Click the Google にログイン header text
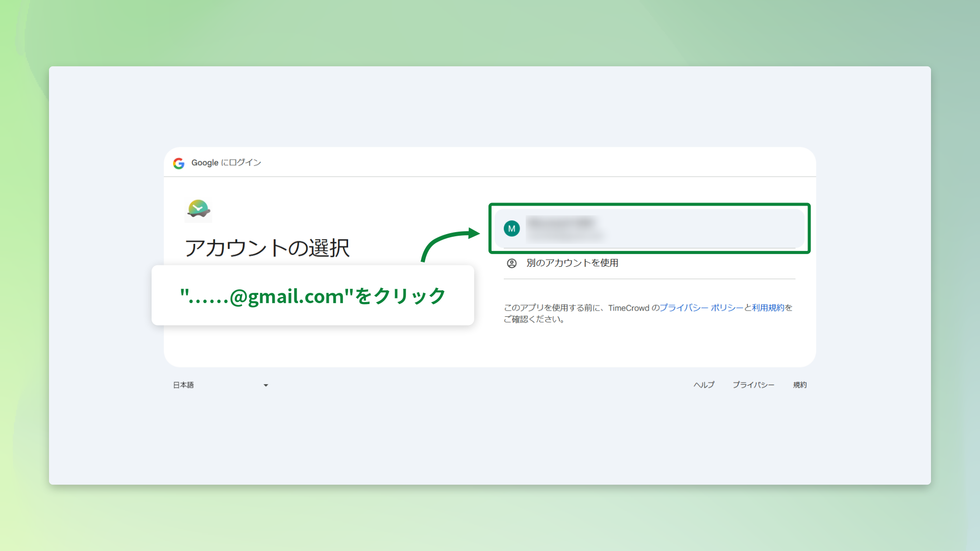The height and width of the screenshot is (551, 980). click(x=226, y=163)
